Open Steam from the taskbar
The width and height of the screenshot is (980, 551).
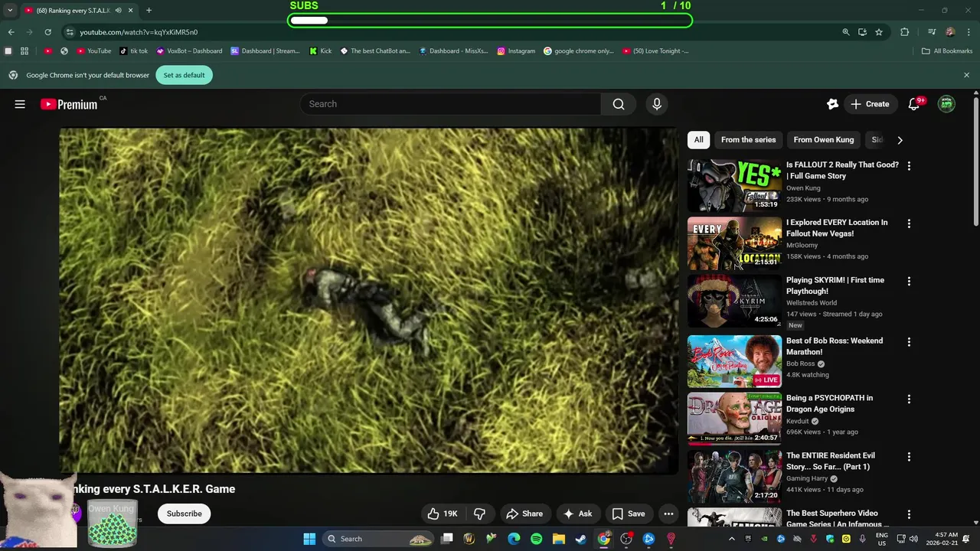tap(581, 539)
